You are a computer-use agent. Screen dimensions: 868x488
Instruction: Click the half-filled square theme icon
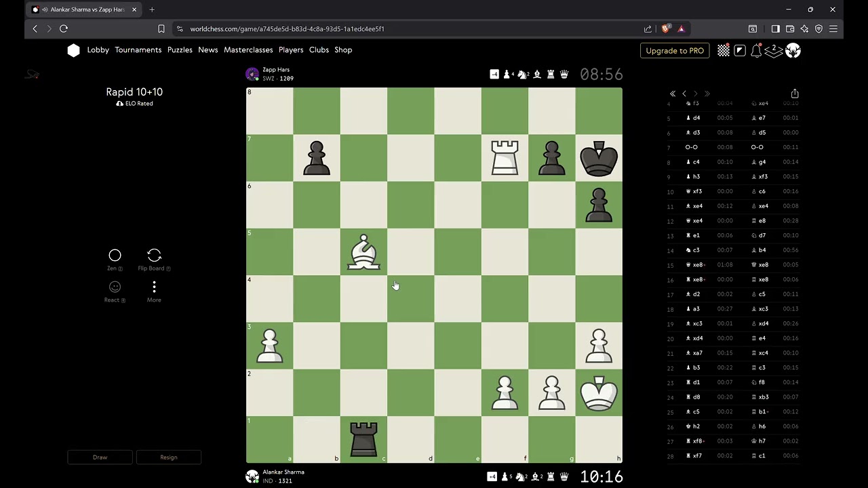coord(740,51)
